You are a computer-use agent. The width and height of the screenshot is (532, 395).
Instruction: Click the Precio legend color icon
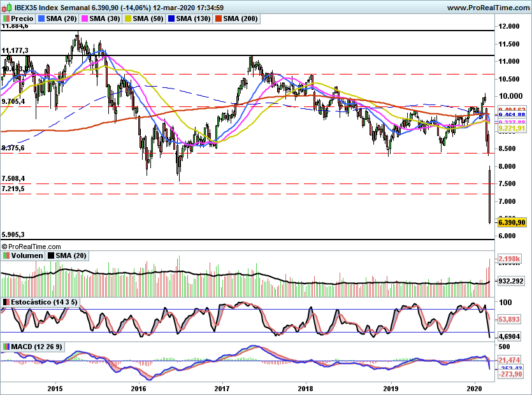[6, 19]
